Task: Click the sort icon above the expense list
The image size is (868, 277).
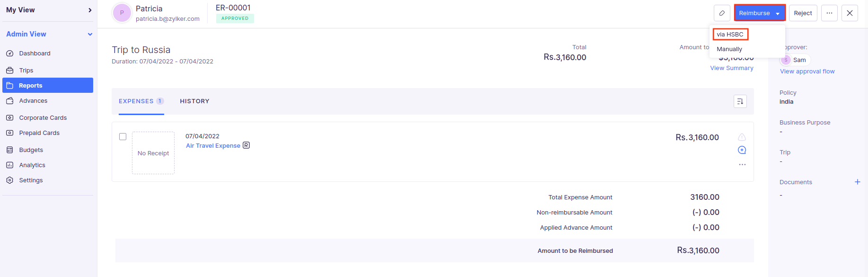Action: 740,101
